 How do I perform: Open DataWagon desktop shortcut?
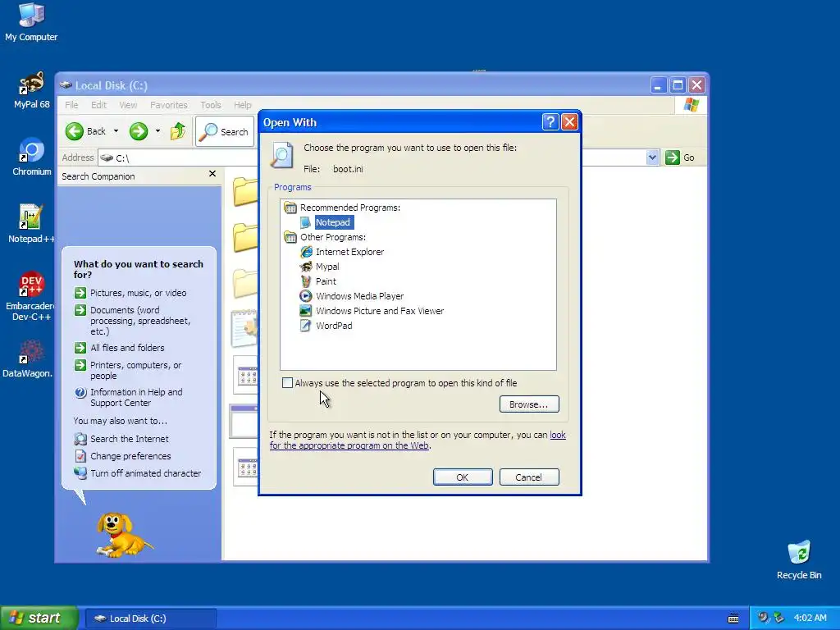[x=29, y=358]
